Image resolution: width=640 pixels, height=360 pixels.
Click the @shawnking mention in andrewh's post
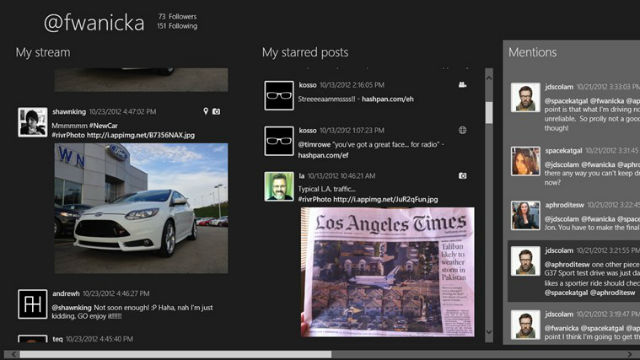pos(71,307)
